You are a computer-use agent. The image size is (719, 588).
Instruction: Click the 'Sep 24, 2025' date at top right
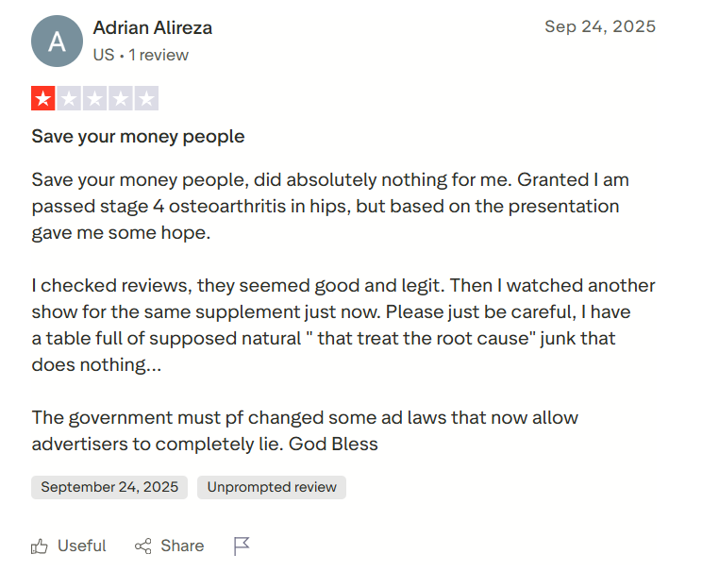coord(599,26)
